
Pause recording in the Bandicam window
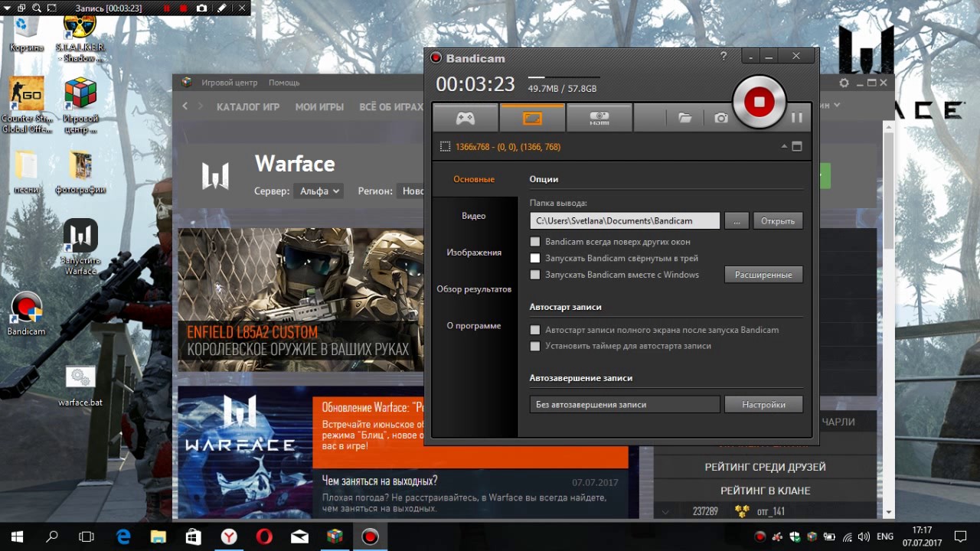point(796,117)
